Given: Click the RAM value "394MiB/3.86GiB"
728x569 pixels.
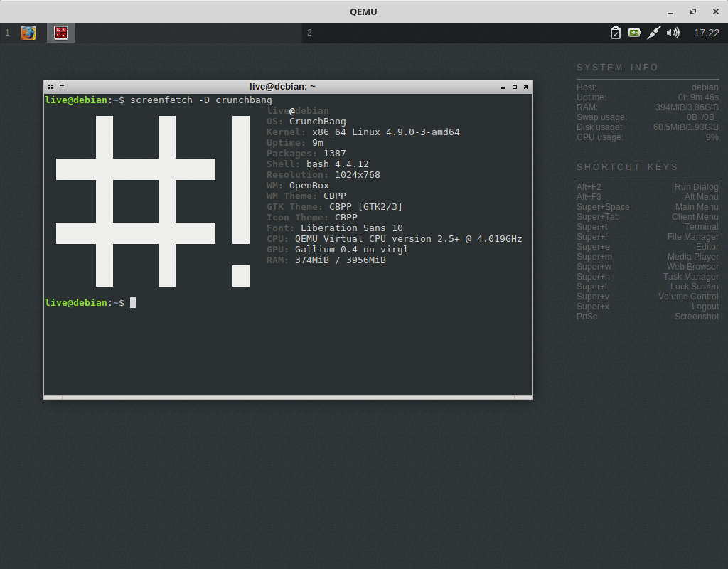Looking at the screenshot, I should click(x=687, y=107).
